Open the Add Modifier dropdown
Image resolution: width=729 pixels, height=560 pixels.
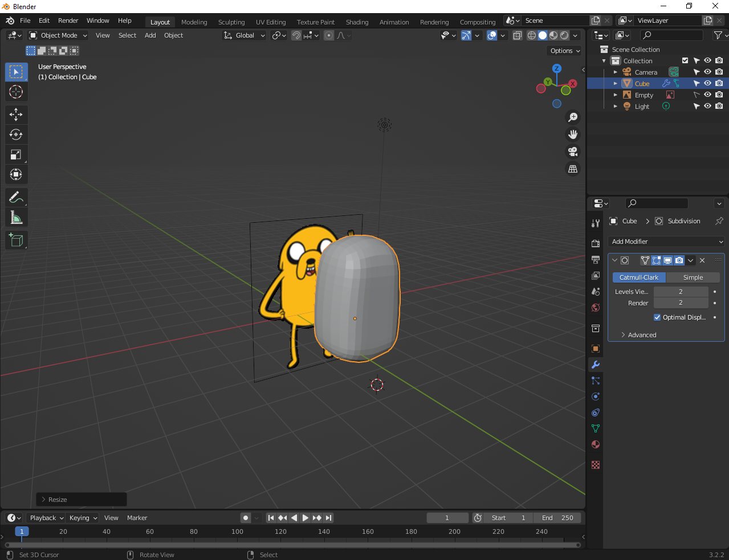click(666, 242)
